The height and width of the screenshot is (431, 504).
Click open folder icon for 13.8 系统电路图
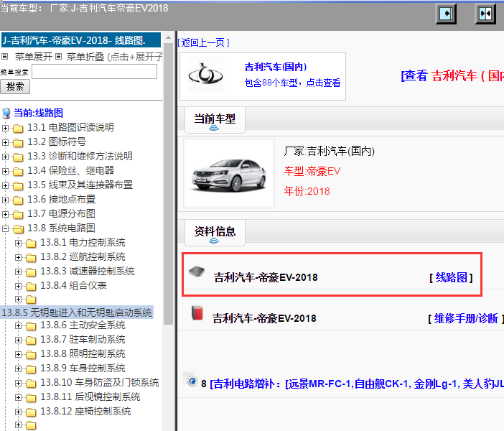[19, 228]
